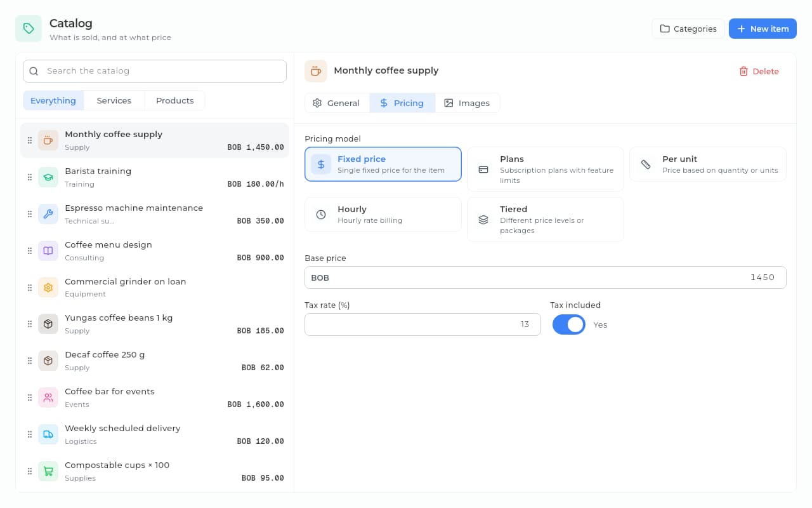
Task: Click the truck icon for Weekly scheduled delivery
Action: pyautogui.click(x=48, y=434)
